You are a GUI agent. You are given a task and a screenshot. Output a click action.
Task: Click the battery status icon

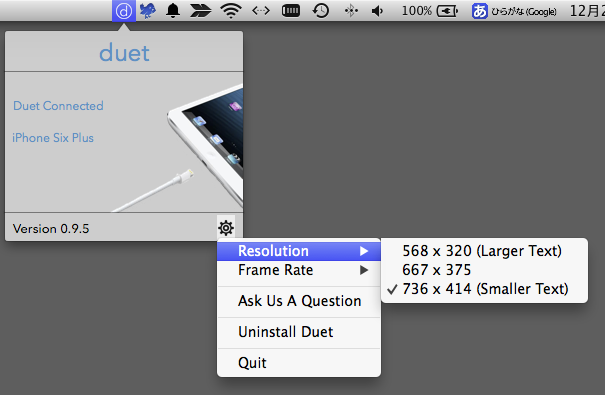pos(447,11)
